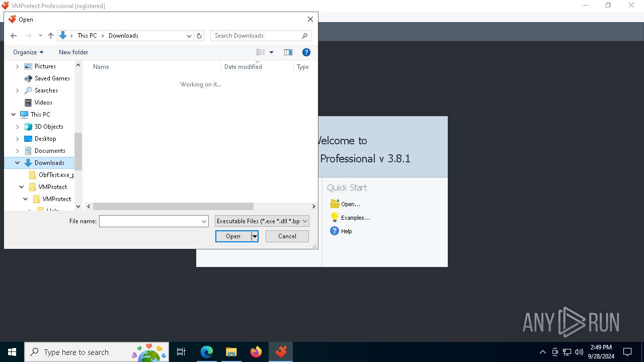Screen dimensions: 644x362
Task: Open the Executable Files type filter
Action: click(x=262, y=221)
